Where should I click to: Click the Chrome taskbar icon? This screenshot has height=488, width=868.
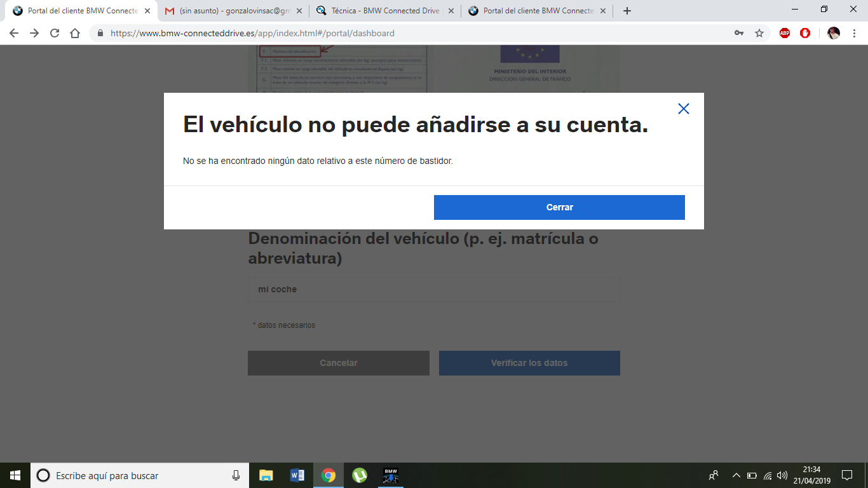[x=329, y=475]
